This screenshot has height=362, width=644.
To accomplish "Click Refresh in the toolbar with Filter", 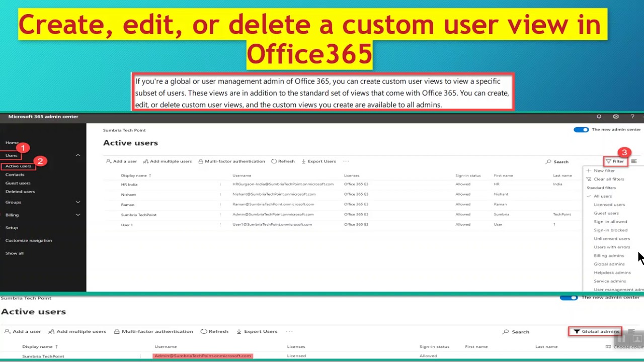I will pyautogui.click(x=283, y=161).
